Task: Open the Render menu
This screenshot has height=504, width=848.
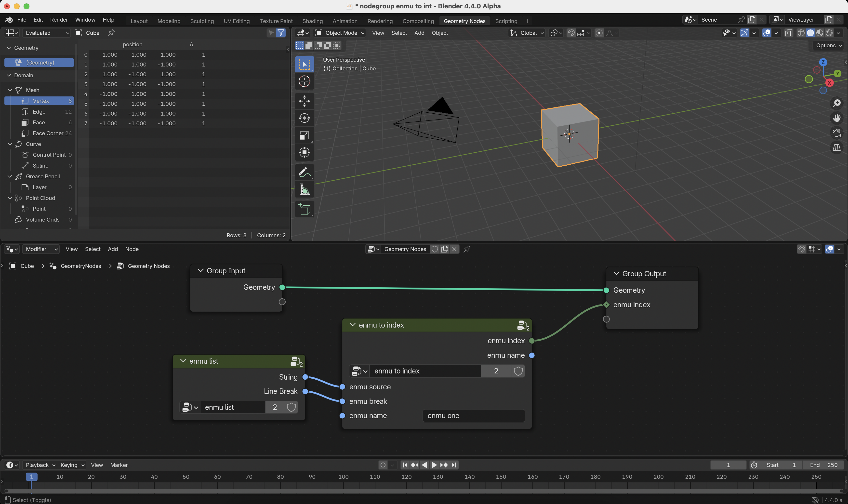Action: (x=59, y=20)
